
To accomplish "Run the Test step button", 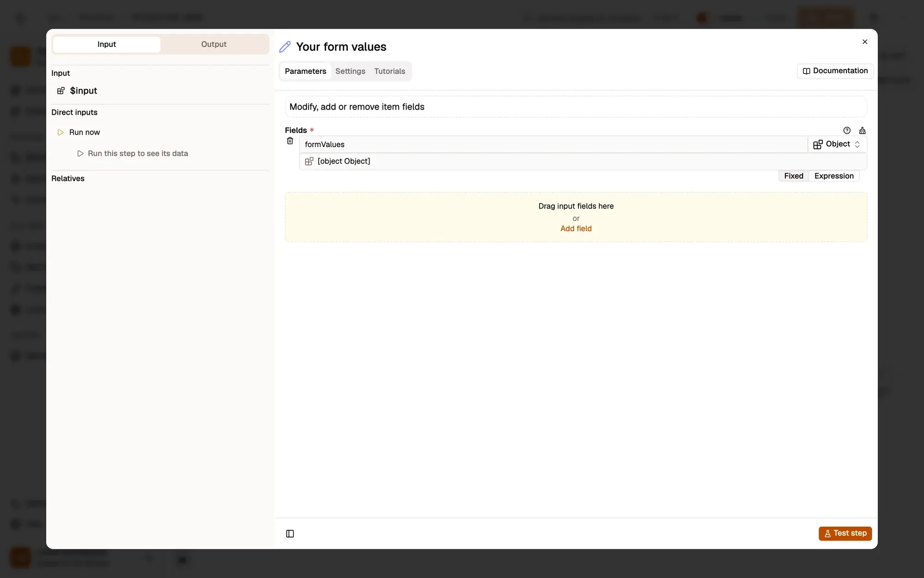I will [x=845, y=533].
